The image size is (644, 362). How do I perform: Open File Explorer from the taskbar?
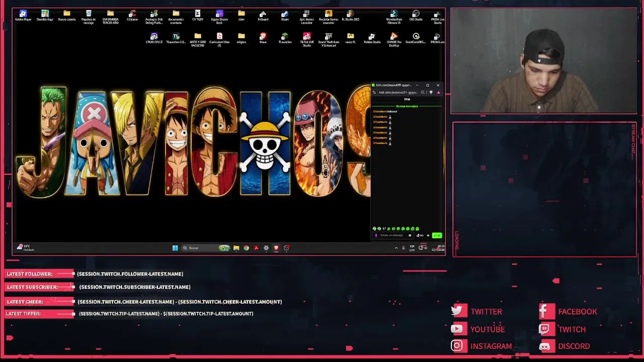point(236,248)
